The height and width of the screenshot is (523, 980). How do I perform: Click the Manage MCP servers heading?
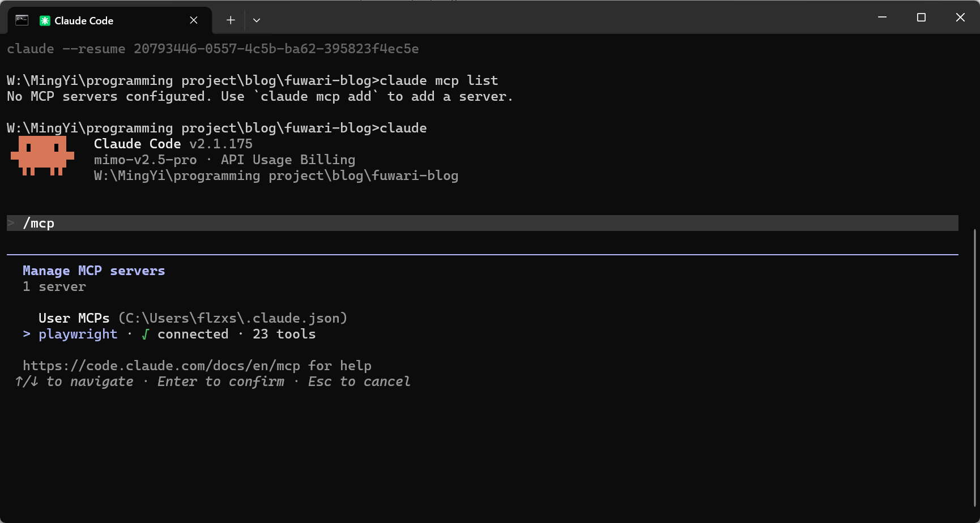point(94,271)
